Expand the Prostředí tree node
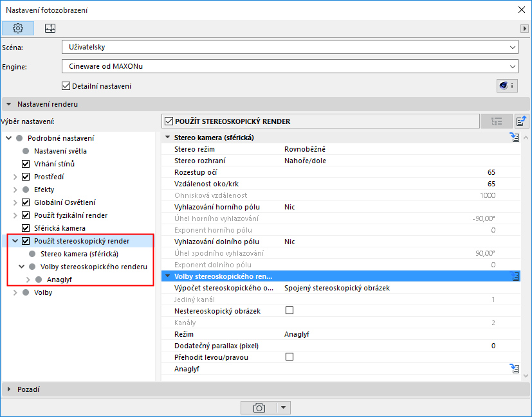Image resolution: width=532 pixels, height=417 pixels. [x=15, y=177]
